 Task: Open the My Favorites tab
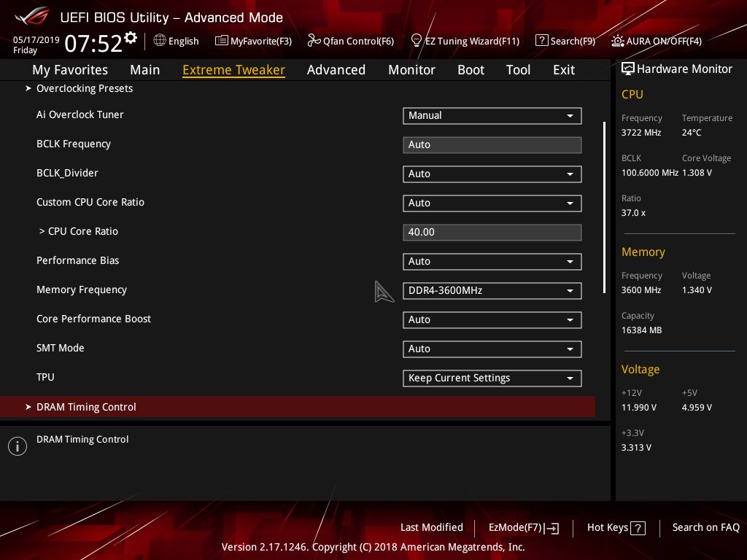[x=70, y=69]
